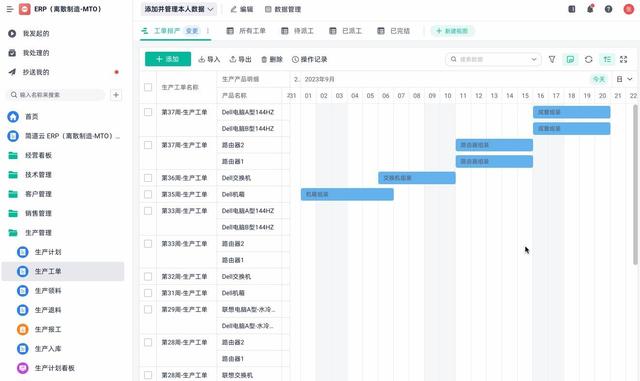Image resolution: width=640 pixels, height=381 pixels.
Task: Switch to the 已派工 tab
Action: 346,31
